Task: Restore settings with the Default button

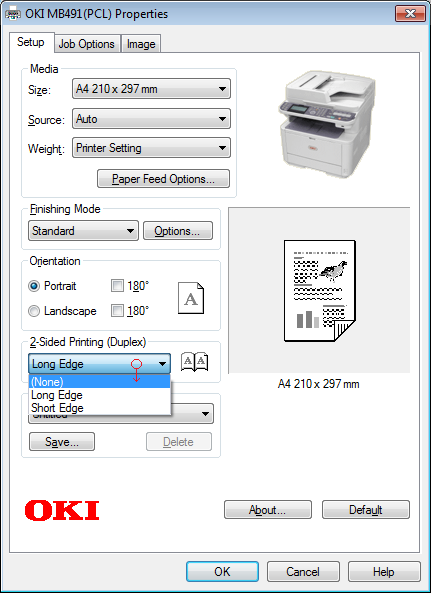Action: tap(366, 510)
